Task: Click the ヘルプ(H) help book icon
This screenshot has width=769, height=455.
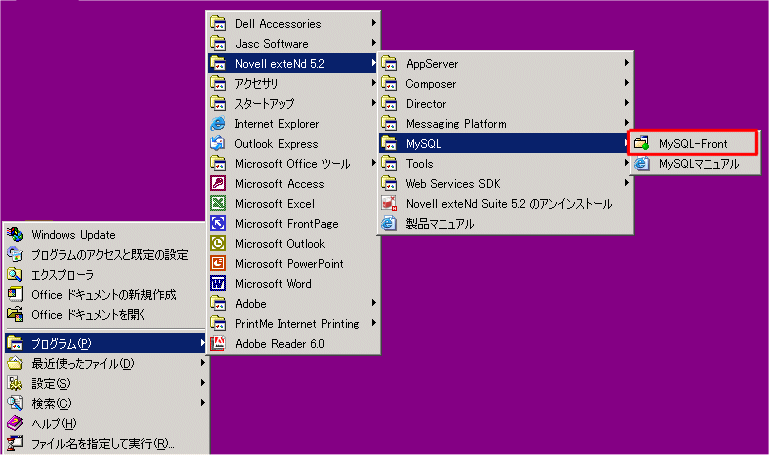Action: [x=15, y=423]
